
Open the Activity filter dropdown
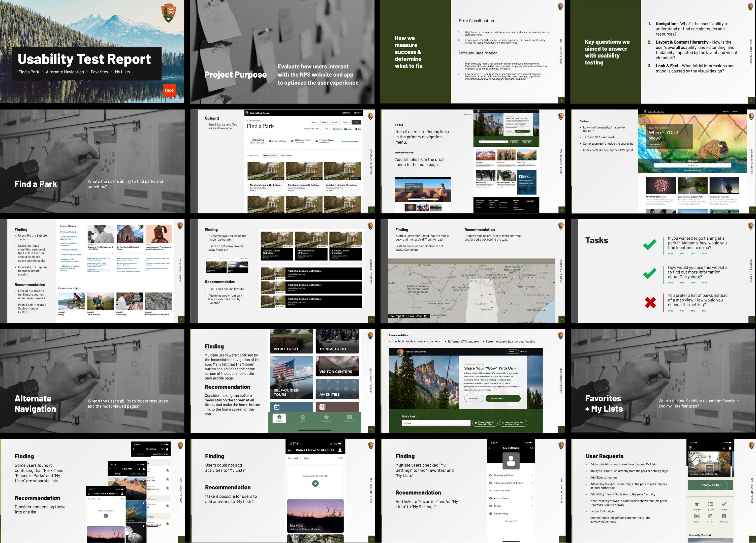click(336, 122)
